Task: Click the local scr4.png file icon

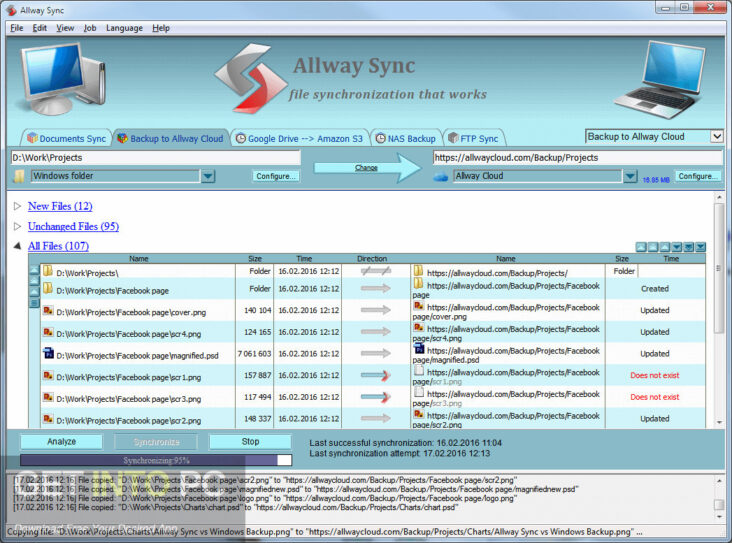Action: (48, 332)
